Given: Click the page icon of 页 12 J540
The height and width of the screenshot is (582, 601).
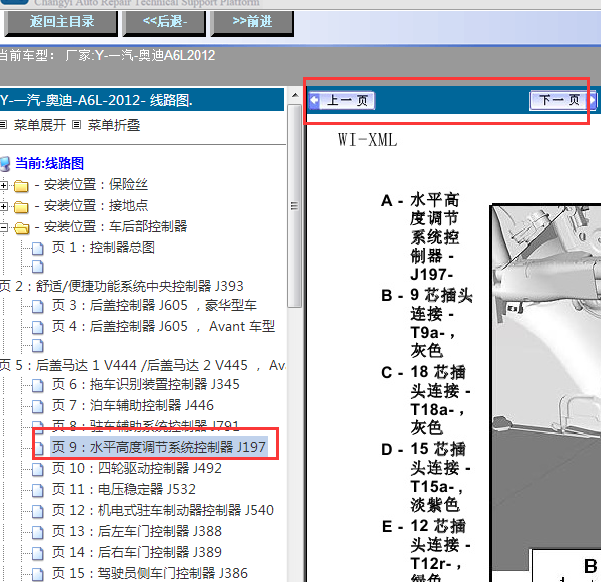Looking at the screenshot, I should [38, 511].
